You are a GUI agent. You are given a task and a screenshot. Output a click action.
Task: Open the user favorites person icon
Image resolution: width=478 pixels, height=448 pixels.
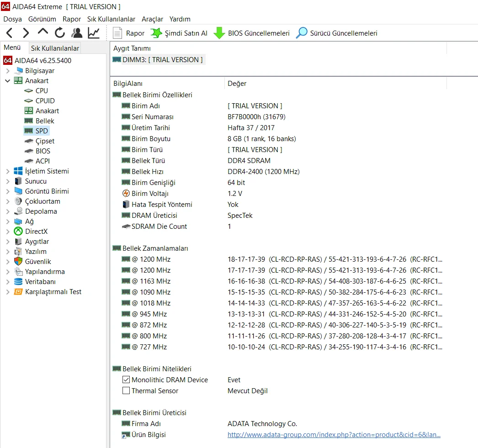pyautogui.click(x=76, y=33)
